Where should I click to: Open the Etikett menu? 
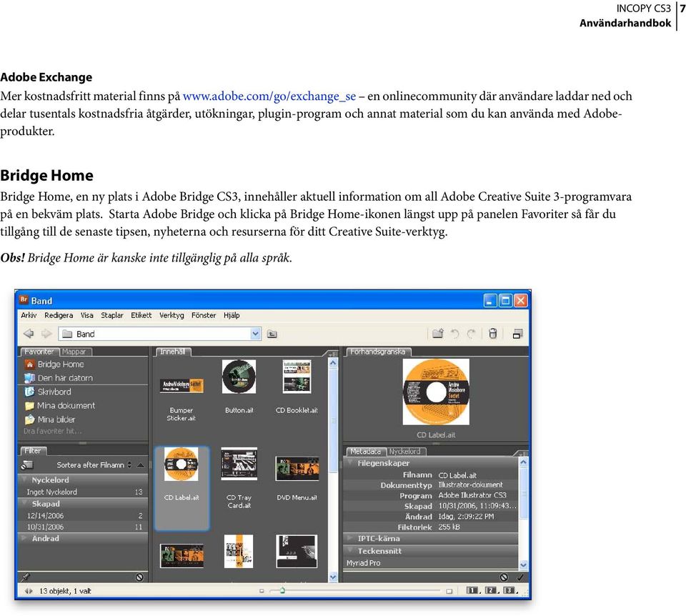[141, 315]
